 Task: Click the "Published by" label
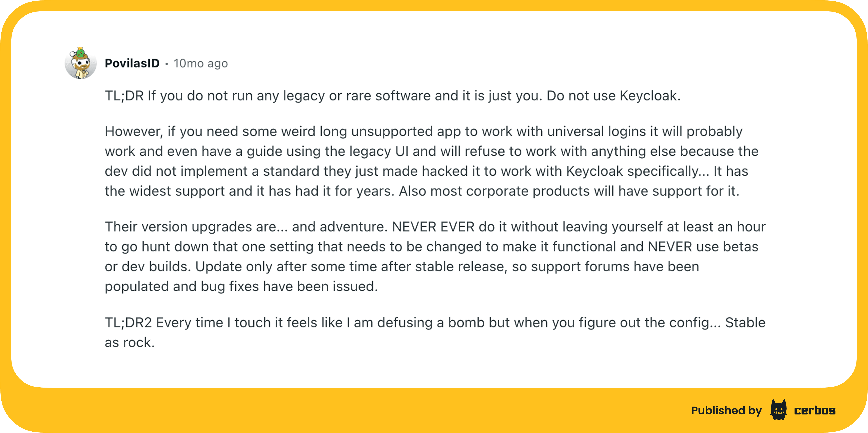[726, 410]
